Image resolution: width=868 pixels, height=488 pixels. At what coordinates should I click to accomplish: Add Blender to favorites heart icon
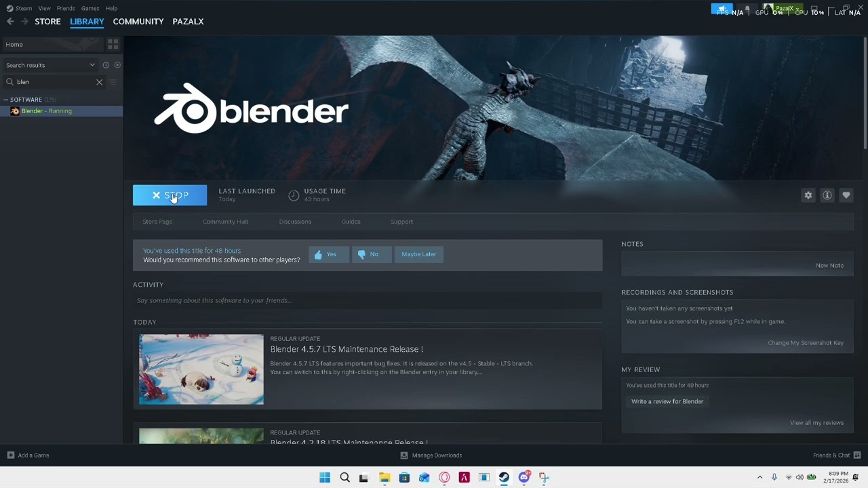(x=846, y=195)
